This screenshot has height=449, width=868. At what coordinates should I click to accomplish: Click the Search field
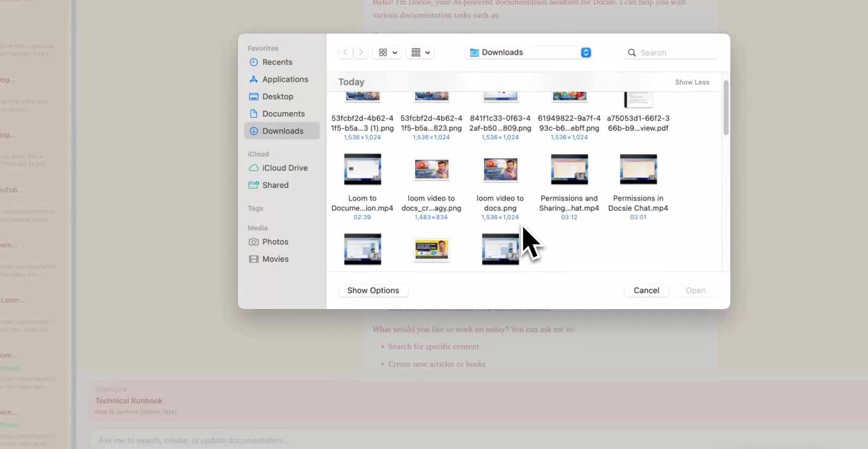(671, 53)
